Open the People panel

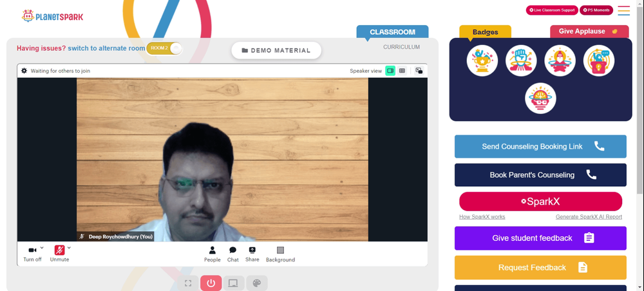(x=213, y=254)
